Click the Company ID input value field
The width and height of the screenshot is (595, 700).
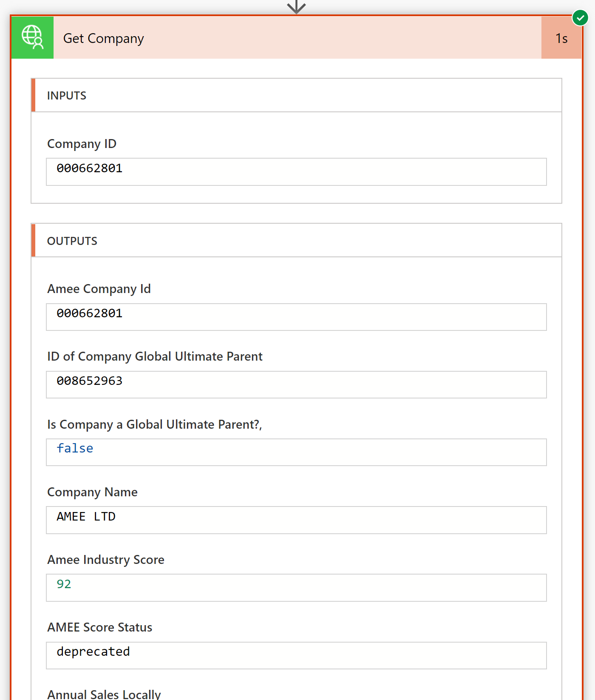[x=296, y=172]
